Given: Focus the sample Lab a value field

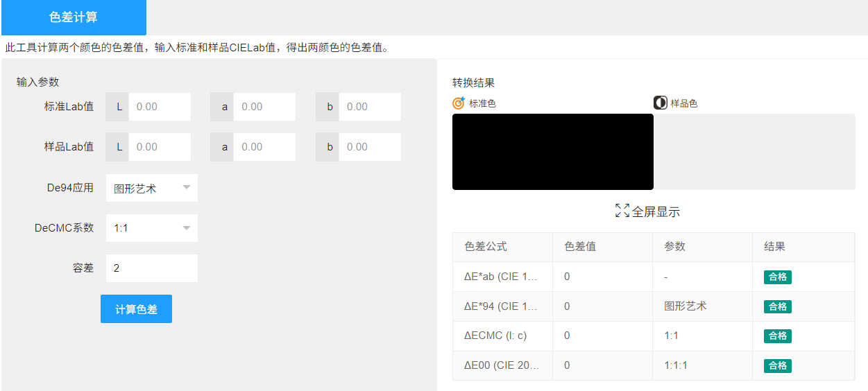Looking at the screenshot, I should [264, 147].
